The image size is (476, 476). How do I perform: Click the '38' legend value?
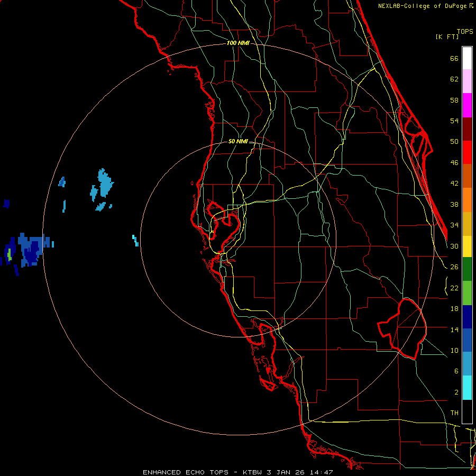pyautogui.click(x=454, y=204)
